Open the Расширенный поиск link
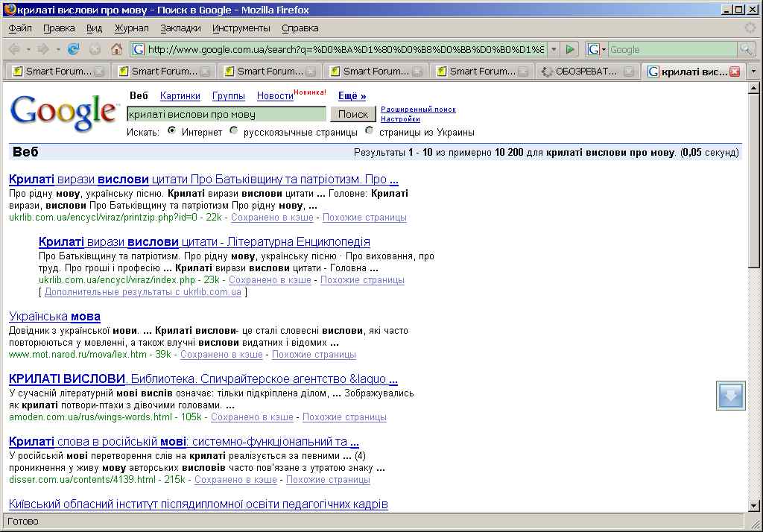The width and height of the screenshot is (763, 532). pos(418,110)
